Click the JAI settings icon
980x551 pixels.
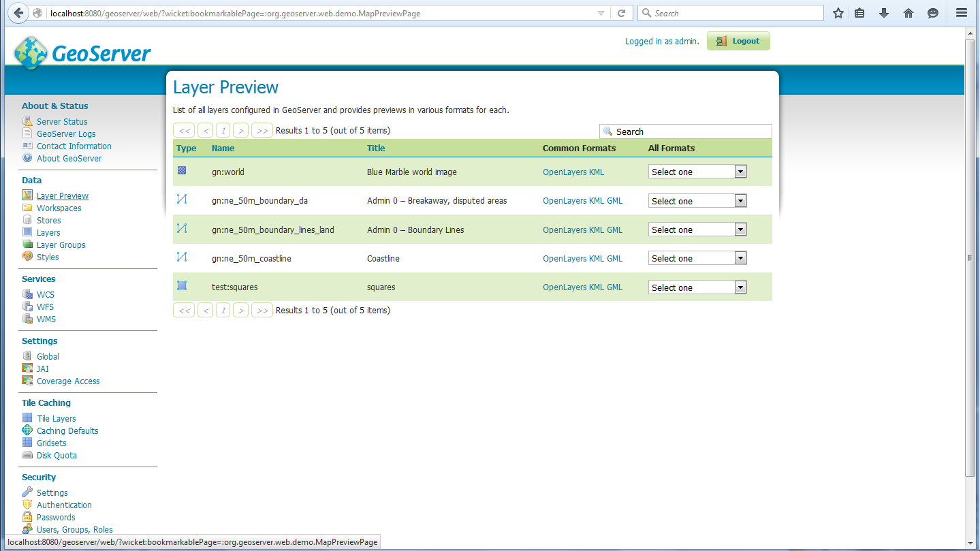pos(27,368)
